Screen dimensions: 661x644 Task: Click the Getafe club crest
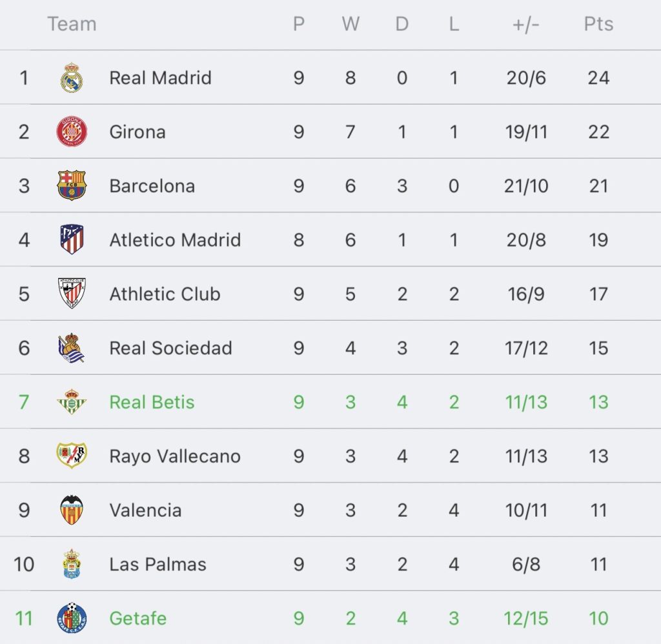pos(72,618)
